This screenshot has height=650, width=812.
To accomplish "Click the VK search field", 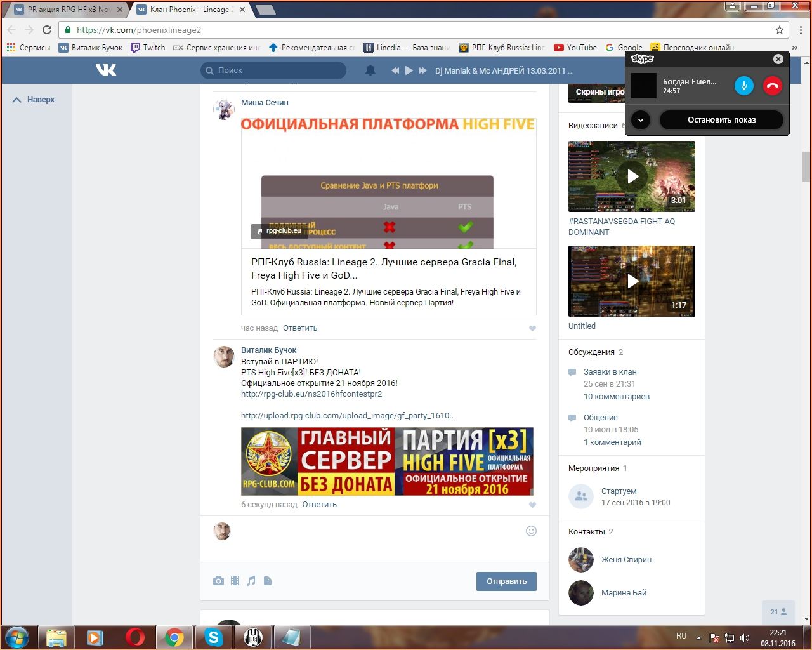I will (273, 70).
